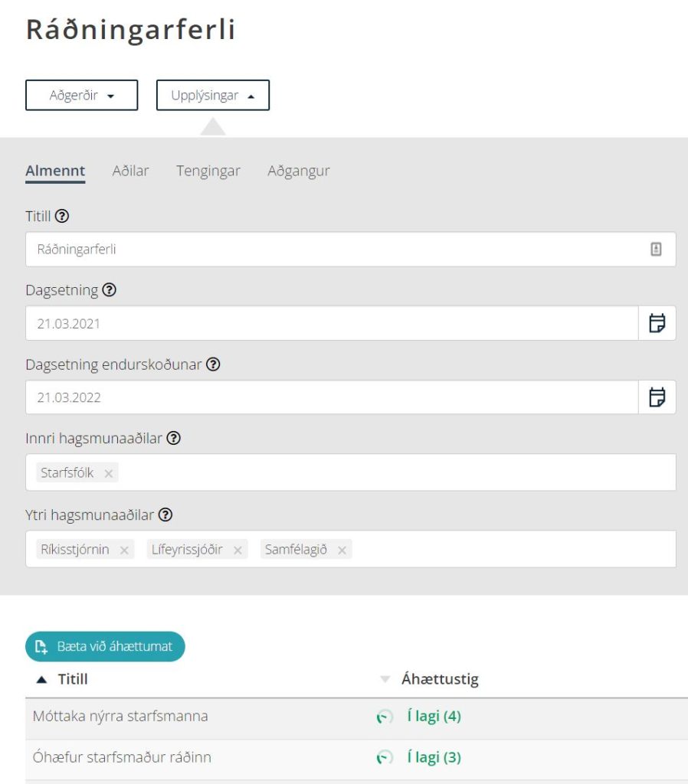Open calendar picker for 21.03.2022 review date

pos(657,397)
